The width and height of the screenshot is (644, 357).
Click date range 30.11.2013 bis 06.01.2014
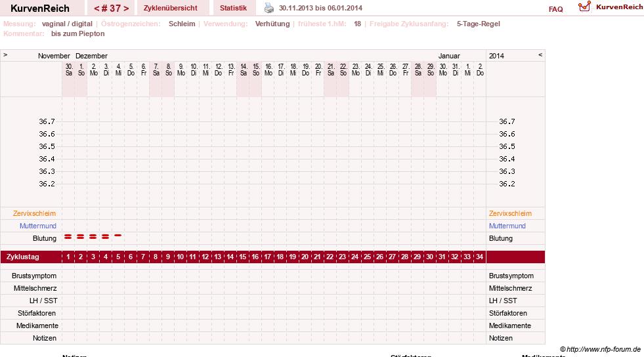[x=320, y=9]
